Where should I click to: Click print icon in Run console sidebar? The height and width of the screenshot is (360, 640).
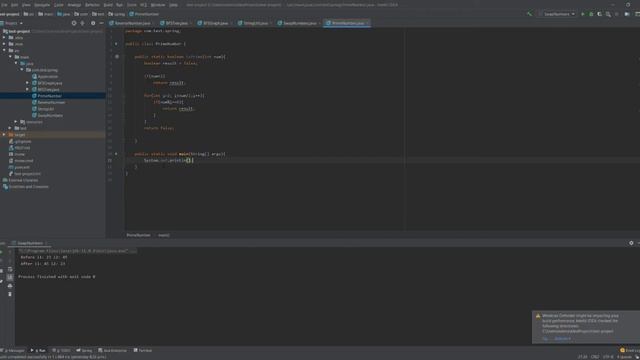(x=10, y=286)
